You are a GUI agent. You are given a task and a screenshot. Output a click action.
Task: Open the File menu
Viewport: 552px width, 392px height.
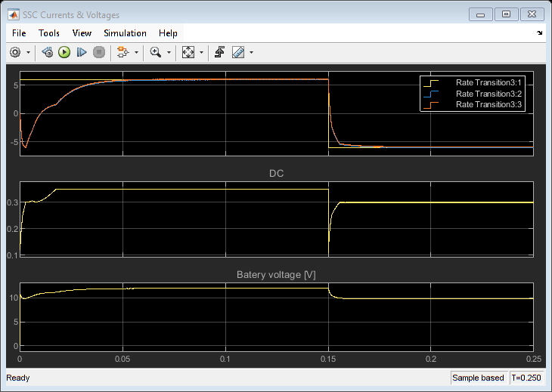[x=19, y=33]
